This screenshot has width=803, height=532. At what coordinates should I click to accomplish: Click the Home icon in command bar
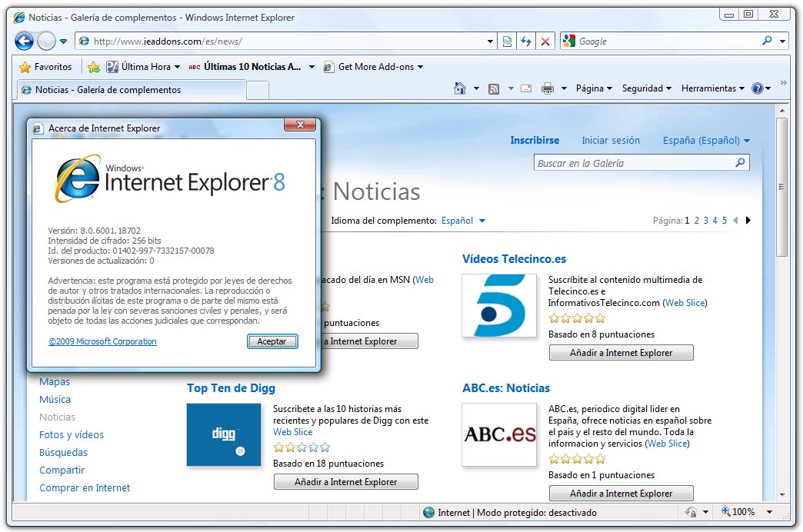pos(460,88)
